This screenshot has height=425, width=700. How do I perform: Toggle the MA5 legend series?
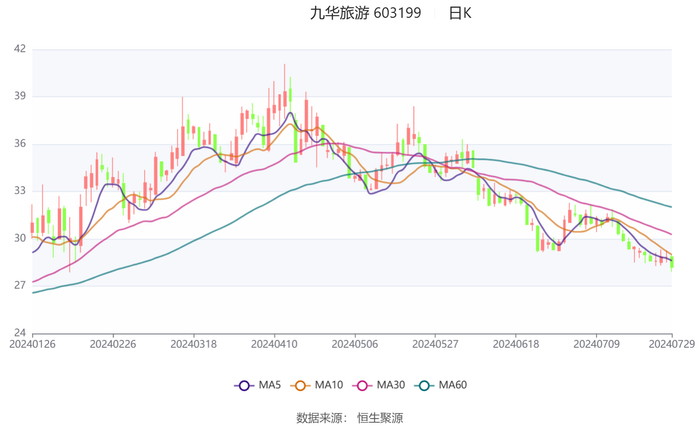pos(258,385)
